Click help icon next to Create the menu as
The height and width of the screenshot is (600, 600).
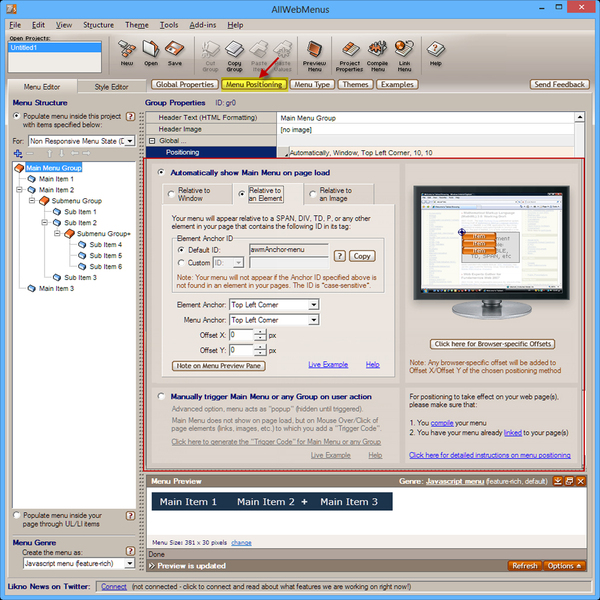(x=130, y=551)
